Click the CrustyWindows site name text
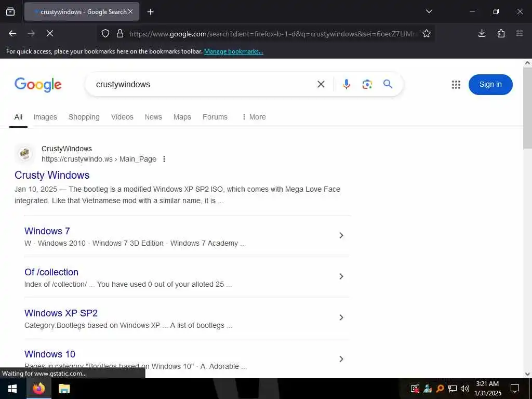 click(x=66, y=149)
